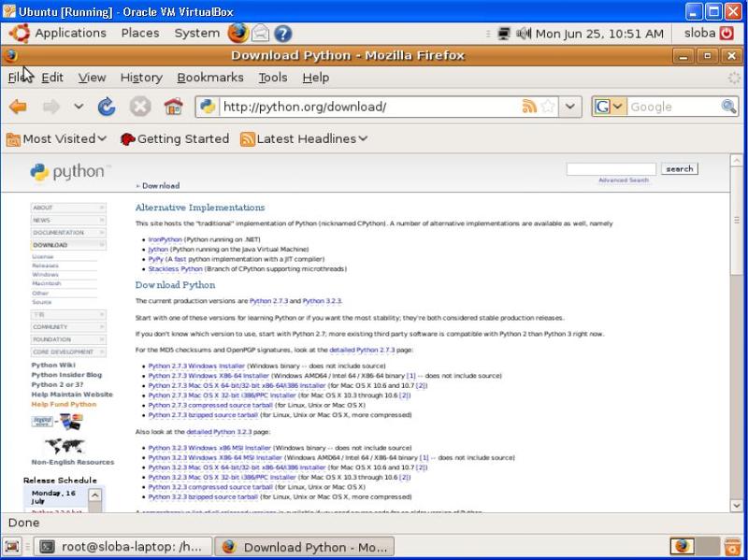The image size is (748, 560).
Task: Open the View menu
Action: (92, 78)
